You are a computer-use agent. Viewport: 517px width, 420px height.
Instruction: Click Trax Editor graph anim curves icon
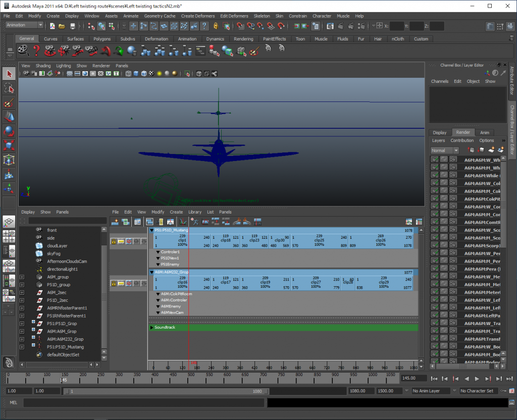183,222
